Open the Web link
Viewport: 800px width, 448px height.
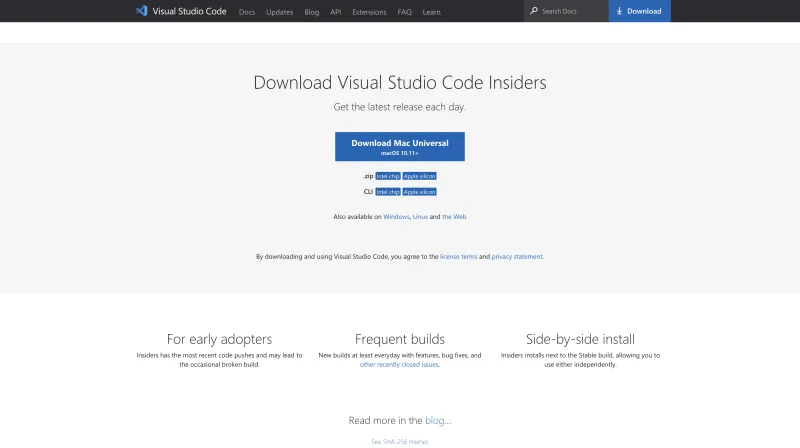[454, 216]
